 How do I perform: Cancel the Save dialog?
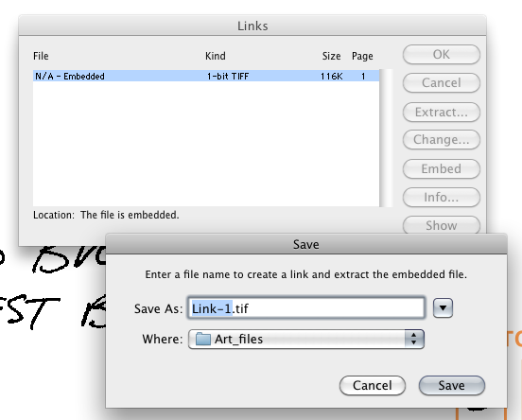click(x=373, y=385)
